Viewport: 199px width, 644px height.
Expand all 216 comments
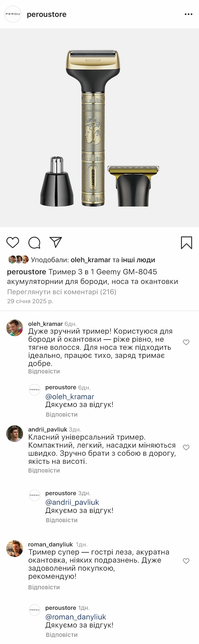click(x=62, y=292)
